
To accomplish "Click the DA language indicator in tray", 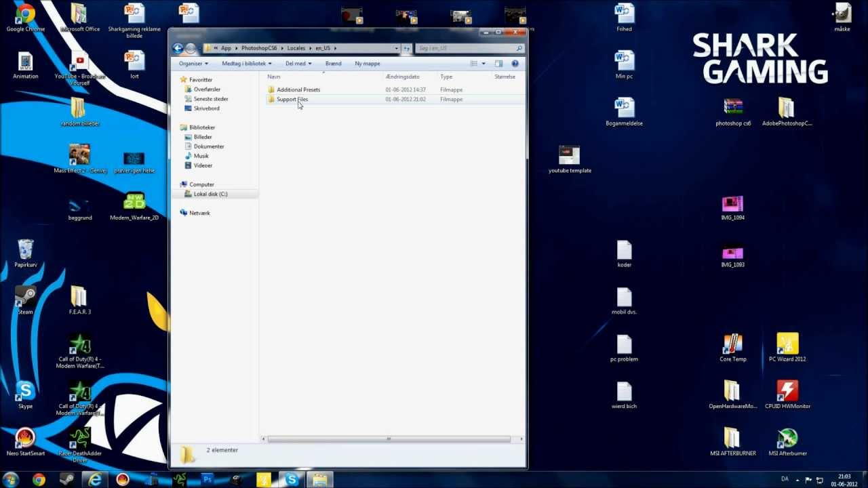I will pos(785,479).
